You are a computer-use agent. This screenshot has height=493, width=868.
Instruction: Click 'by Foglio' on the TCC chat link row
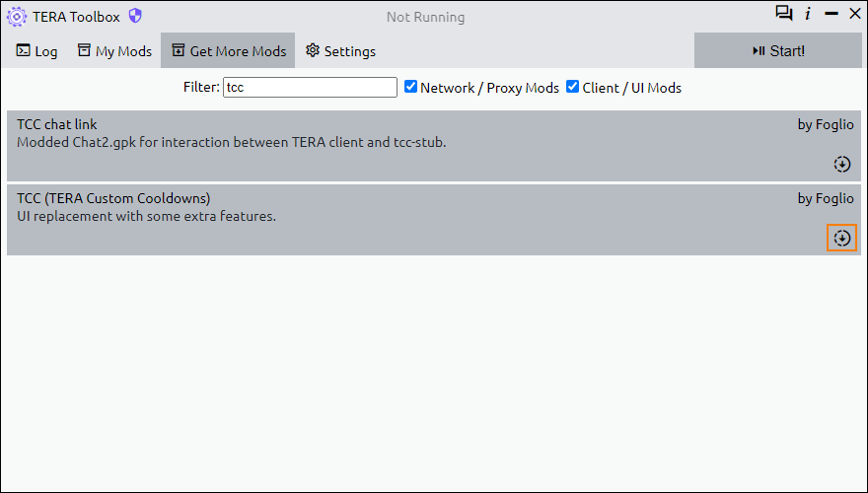coord(826,125)
